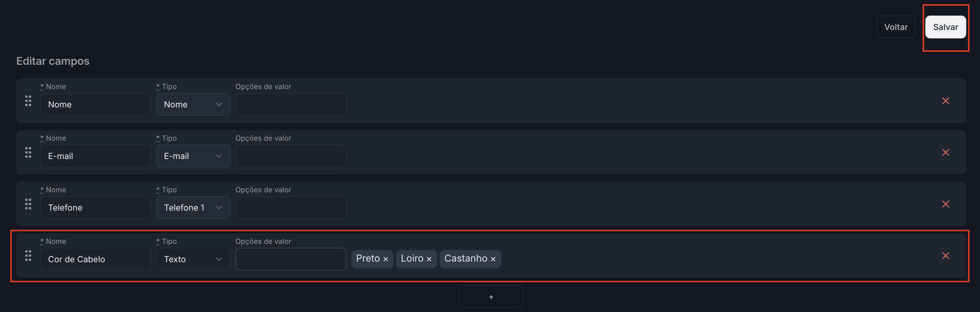Click the Voltar button
Screen dimensions: 980x312
tap(896, 27)
